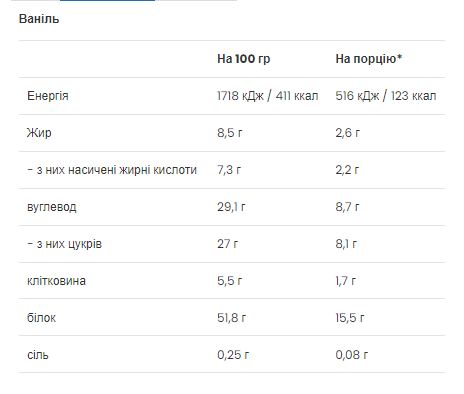The height and width of the screenshot is (394, 464).
Task: Select the насичені жирні кислоти row label
Action: click(x=112, y=170)
